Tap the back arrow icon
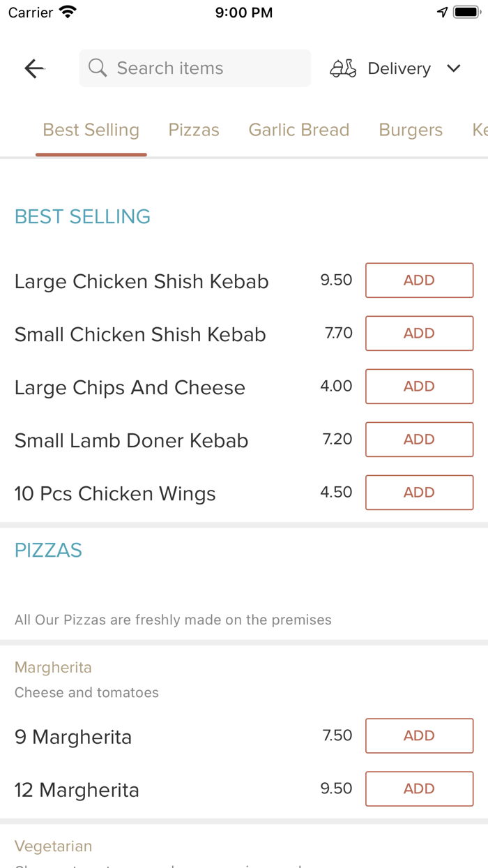Image resolution: width=488 pixels, height=868 pixels. point(34,68)
